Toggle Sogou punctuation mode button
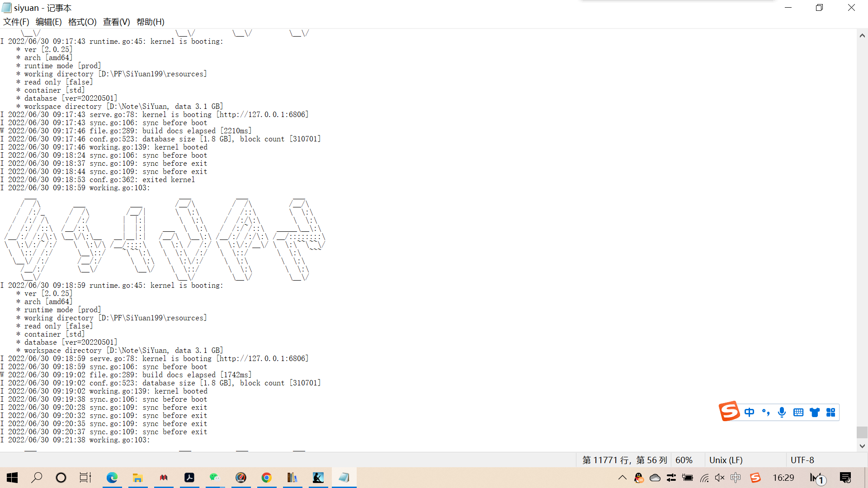 [x=766, y=412]
